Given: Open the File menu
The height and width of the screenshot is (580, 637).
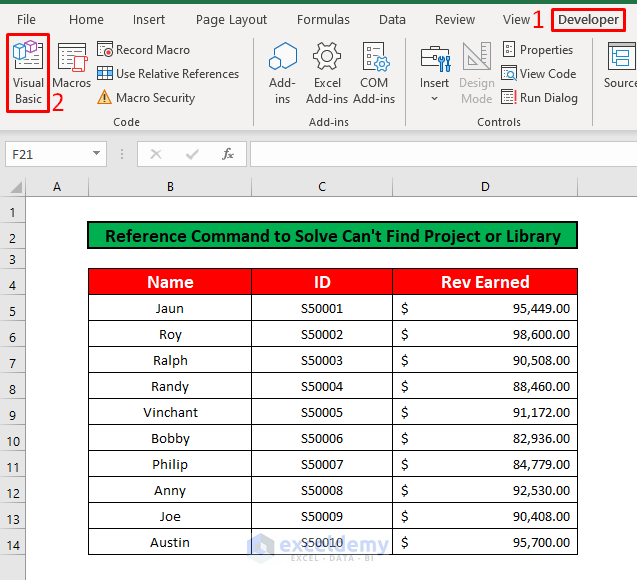Looking at the screenshot, I should click(x=27, y=19).
